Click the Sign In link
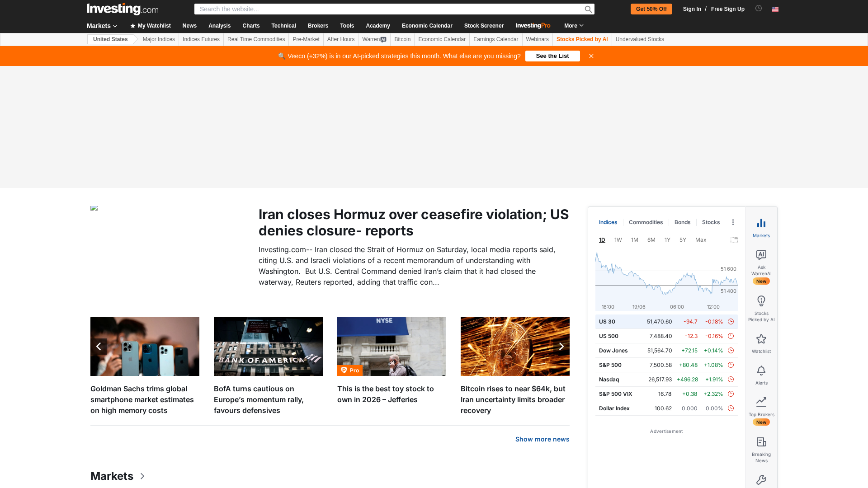This screenshot has width=868, height=488. [x=692, y=9]
